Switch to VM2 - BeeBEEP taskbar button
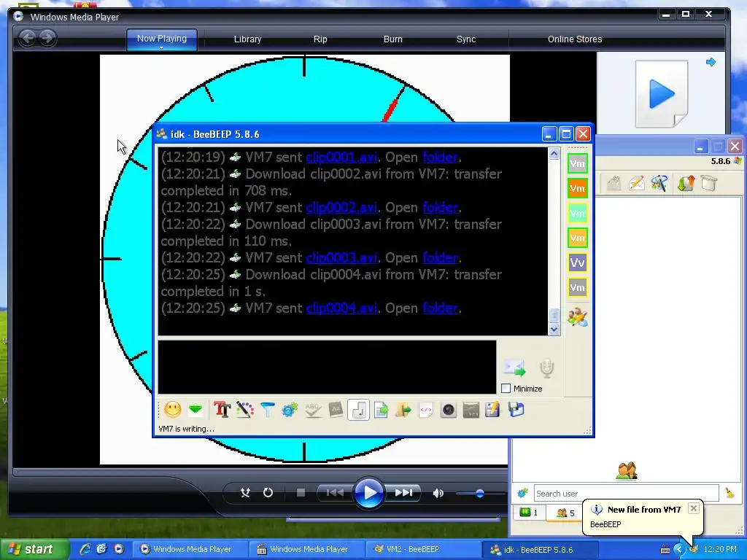 click(422, 549)
